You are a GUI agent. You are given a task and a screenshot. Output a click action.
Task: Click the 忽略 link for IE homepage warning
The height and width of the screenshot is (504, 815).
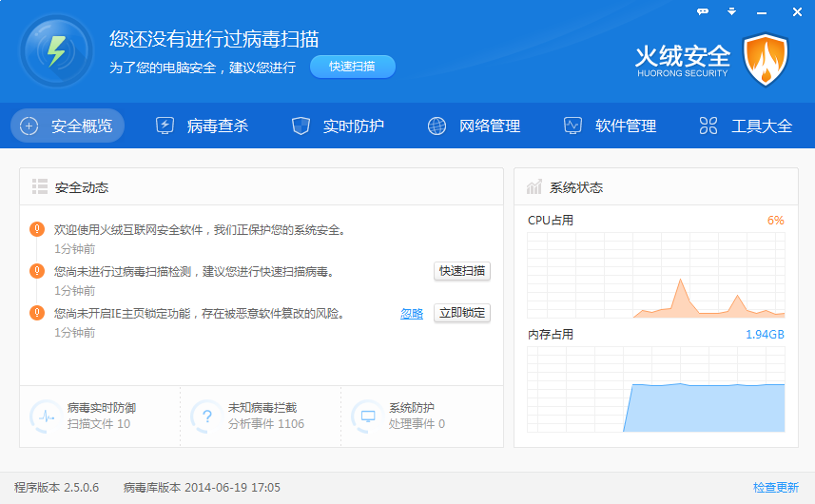click(411, 314)
